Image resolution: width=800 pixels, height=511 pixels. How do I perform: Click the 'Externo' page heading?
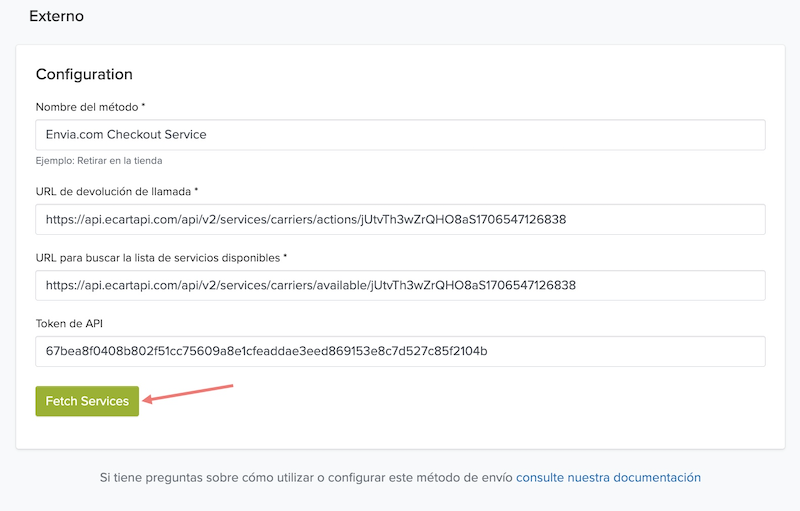[56, 17]
